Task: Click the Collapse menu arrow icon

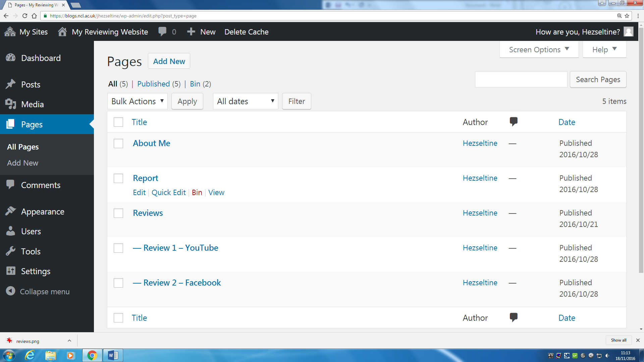Action: tap(11, 291)
